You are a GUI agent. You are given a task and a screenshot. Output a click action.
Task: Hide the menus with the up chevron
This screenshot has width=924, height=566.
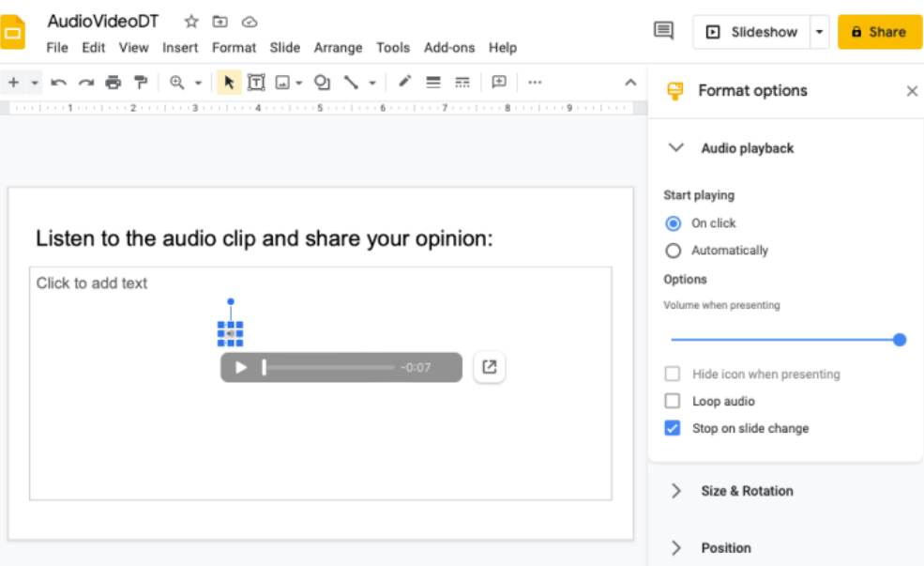[x=630, y=83]
